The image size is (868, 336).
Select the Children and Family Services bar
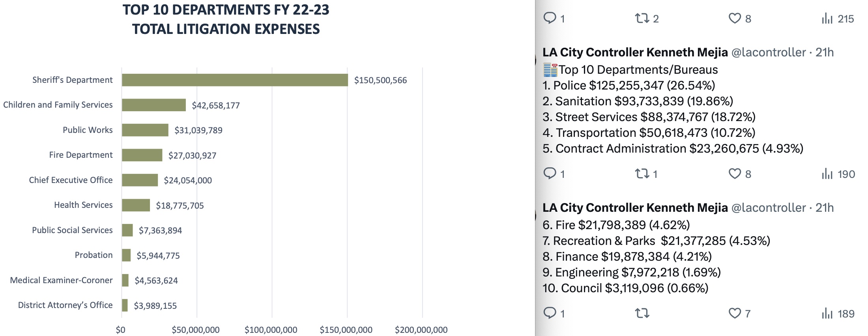point(154,105)
